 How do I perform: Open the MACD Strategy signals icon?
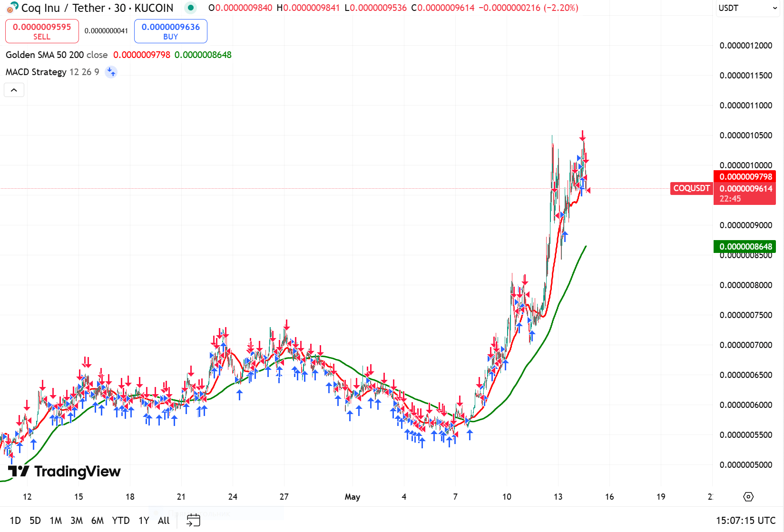coord(111,72)
